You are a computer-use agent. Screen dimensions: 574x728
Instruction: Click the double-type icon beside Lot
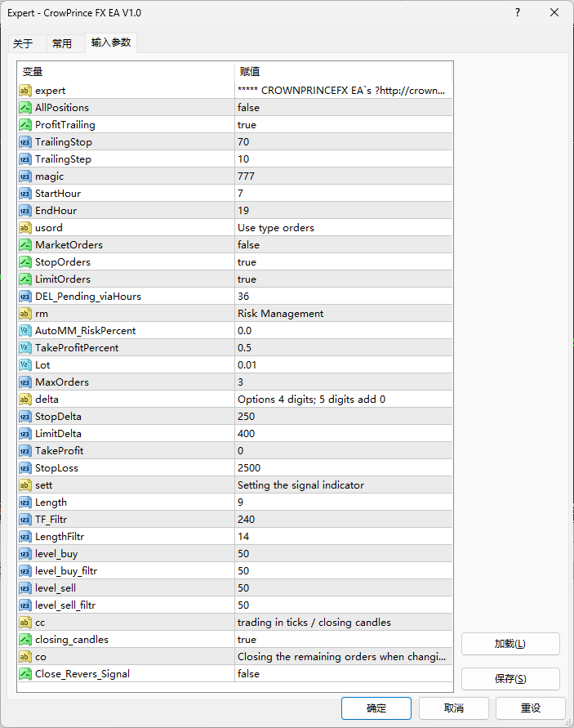(x=25, y=365)
